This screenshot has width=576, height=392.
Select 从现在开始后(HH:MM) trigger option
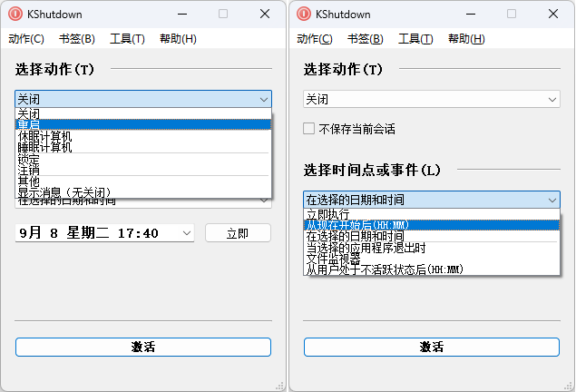[x=432, y=225]
